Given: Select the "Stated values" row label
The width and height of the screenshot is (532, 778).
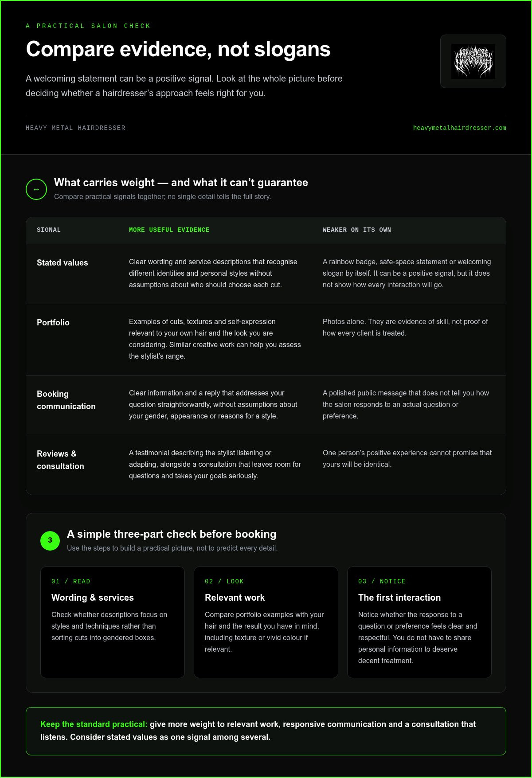Looking at the screenshot, I should pyautogui.click(x=63, y=263).
